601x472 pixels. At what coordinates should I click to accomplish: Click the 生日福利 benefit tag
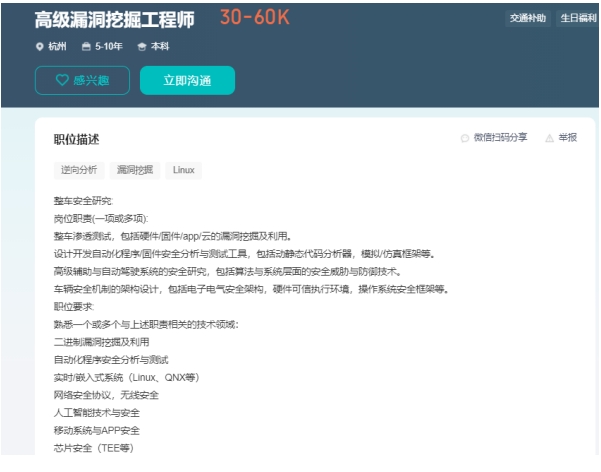(578, 18)
